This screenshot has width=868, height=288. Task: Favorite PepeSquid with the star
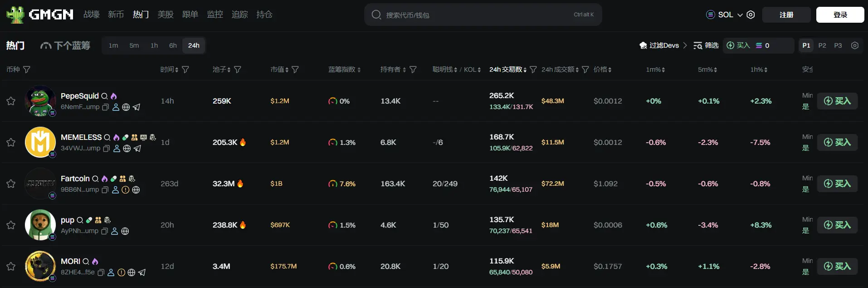pos(11,101)
